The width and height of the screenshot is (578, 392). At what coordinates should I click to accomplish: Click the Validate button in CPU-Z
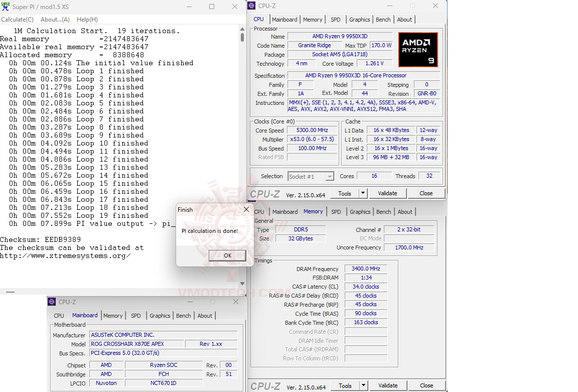388,193
